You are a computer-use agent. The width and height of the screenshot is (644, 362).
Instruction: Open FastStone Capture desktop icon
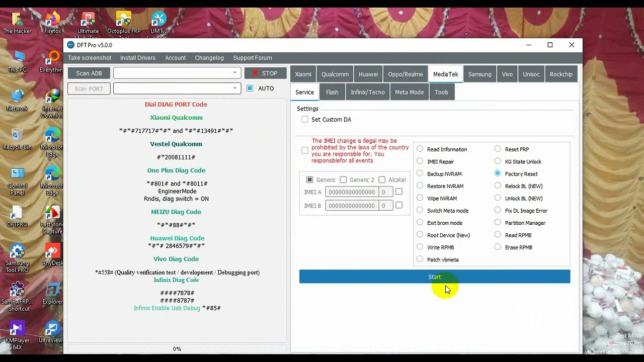click(x=52, y=219)
